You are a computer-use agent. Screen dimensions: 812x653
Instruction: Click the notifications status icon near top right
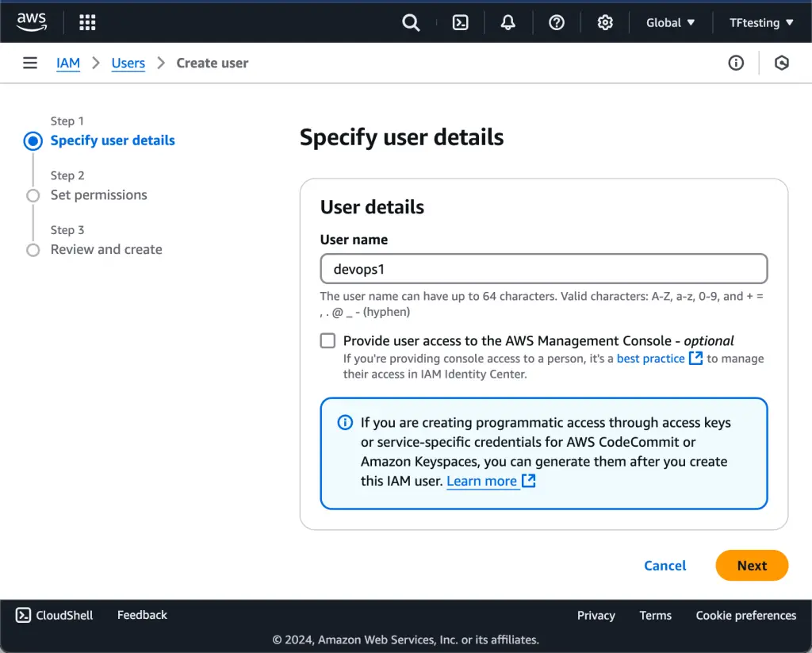pyautogui.click(x=782, y=63)
